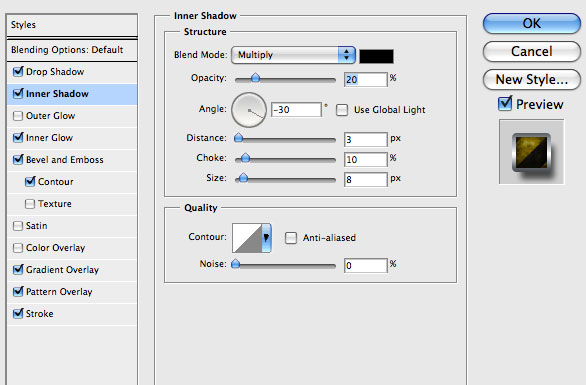Click the OK button
Screen dimensions: 586x385
(x=531, y=24)
